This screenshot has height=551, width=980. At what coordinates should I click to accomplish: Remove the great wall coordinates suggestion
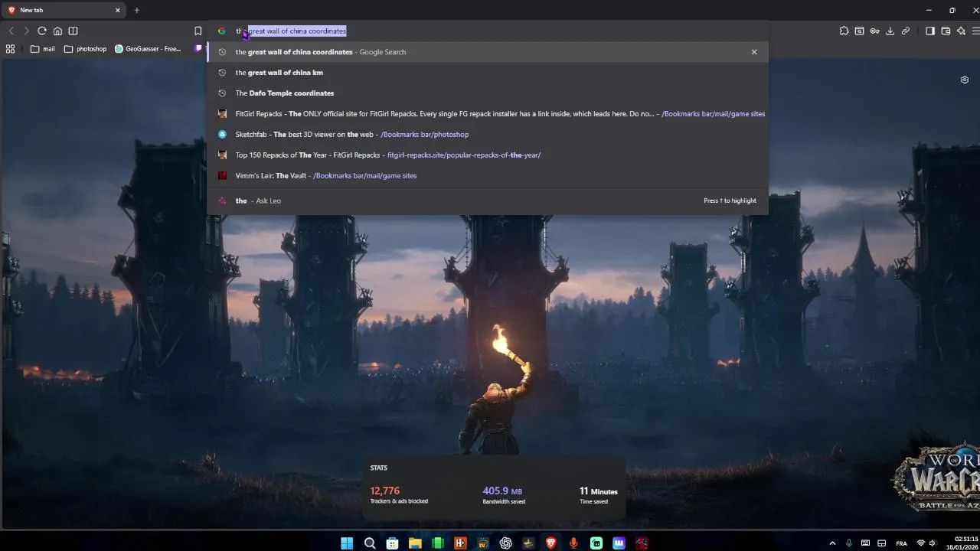[x=754, y=52]
